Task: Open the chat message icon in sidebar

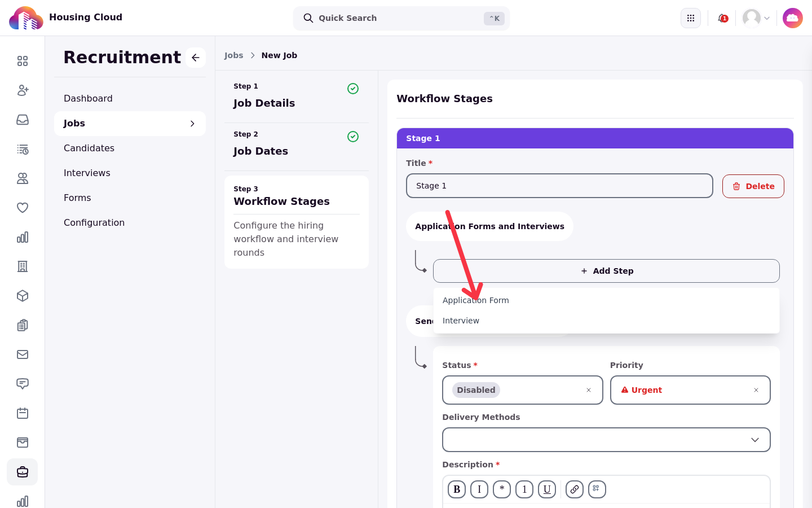Action: pos(23,384)
